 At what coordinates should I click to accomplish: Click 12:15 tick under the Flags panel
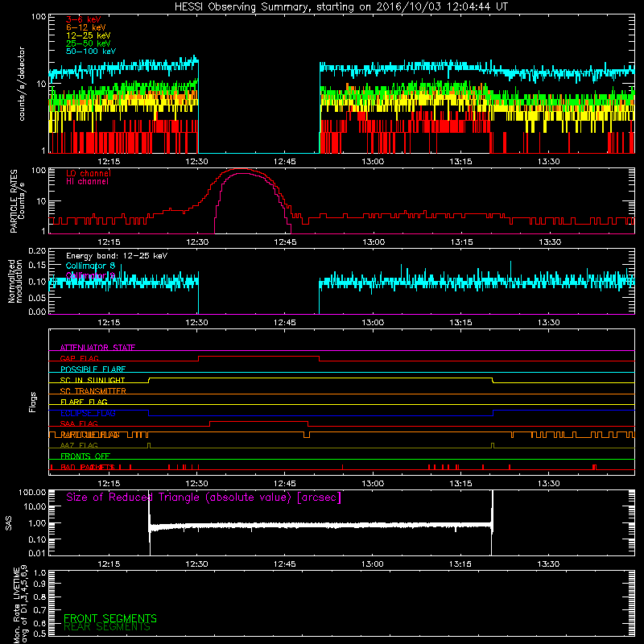tap(109, 484)
